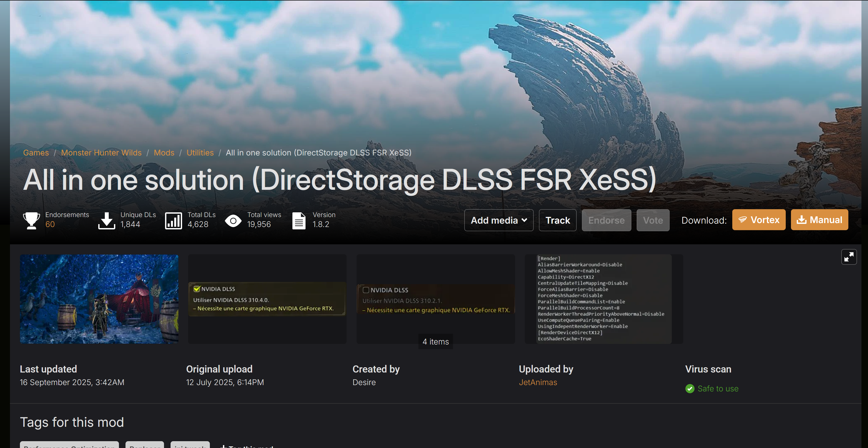Track this mod
Screen dimensions: 868x448
[558, 220]
